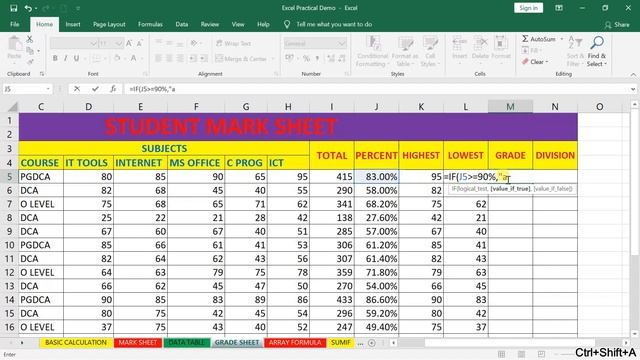This screenshot has height=360, width=640.
Task: Select column M header
Action: pyautogui.click(x=510, y=107)
